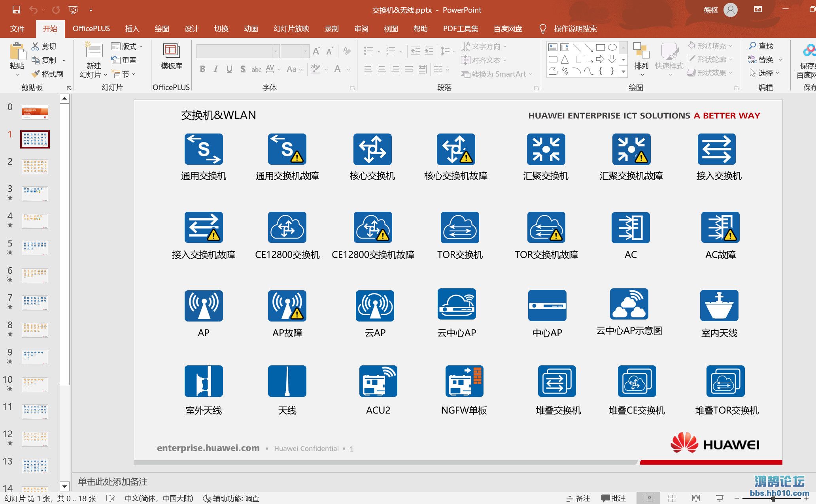
Task: Open the font name dropdown
Action: (x=276, y=51)
